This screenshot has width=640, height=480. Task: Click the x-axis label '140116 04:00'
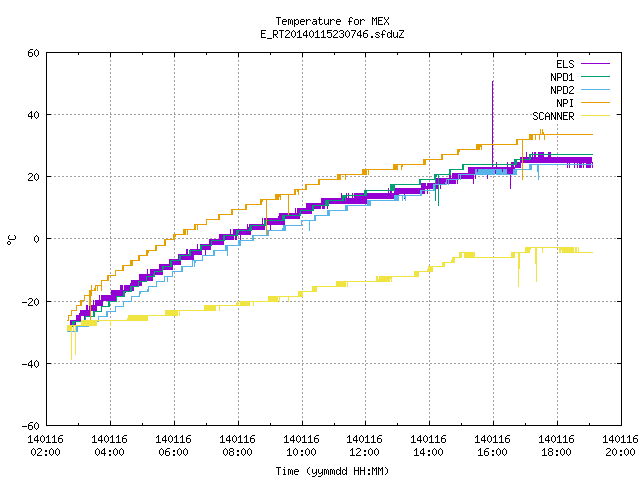(x=109, y=446)
